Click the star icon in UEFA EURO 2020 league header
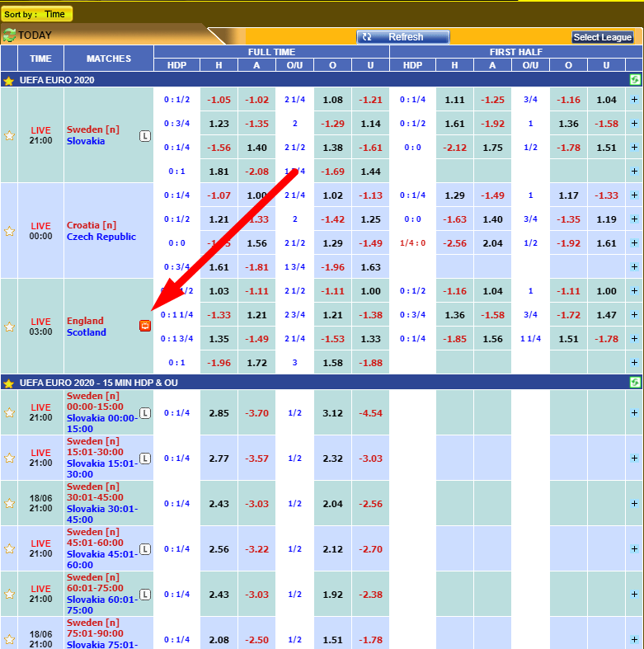The image size is (644, 649). [8, 81]
